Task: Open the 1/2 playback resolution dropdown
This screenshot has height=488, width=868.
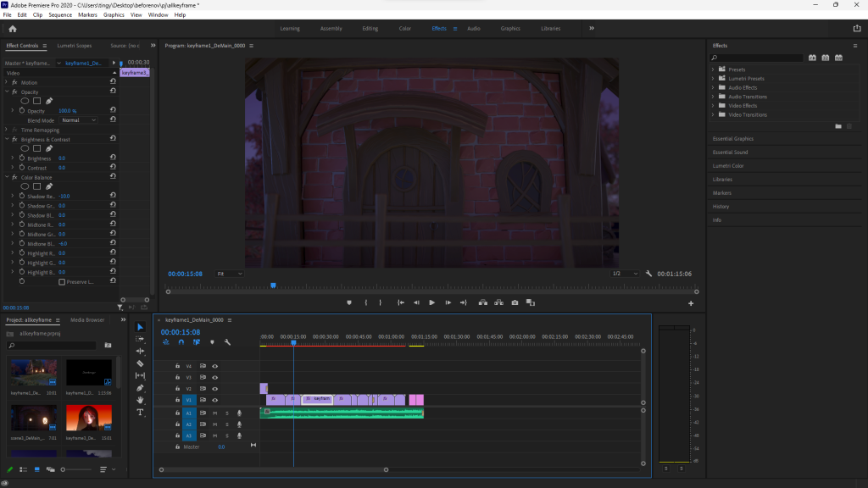Action: [625, 274]
